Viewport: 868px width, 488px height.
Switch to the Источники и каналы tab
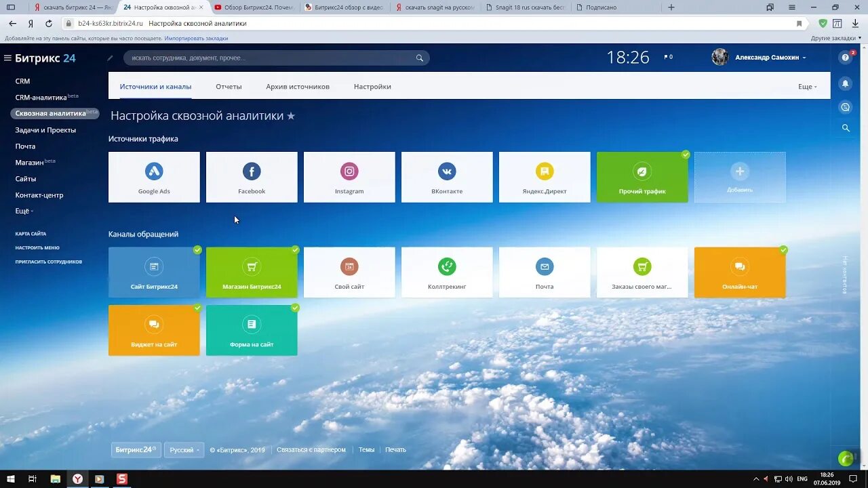point(155,87)
